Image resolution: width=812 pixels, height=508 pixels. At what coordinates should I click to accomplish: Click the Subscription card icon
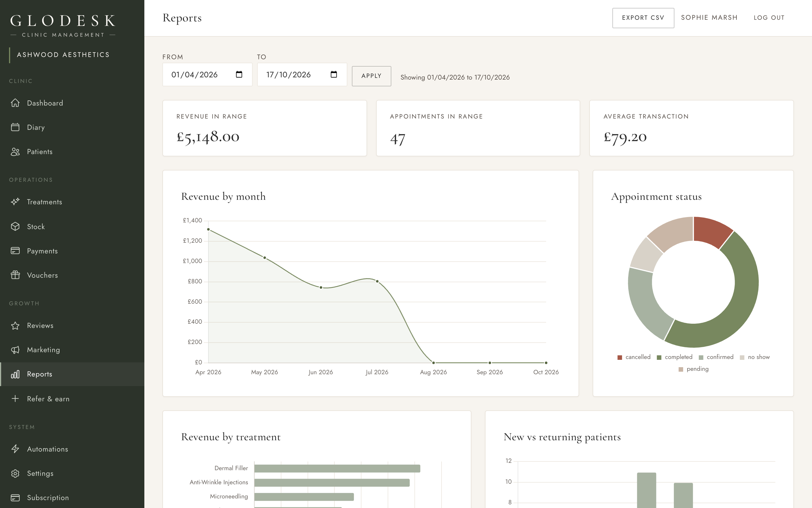pos(15,498)
